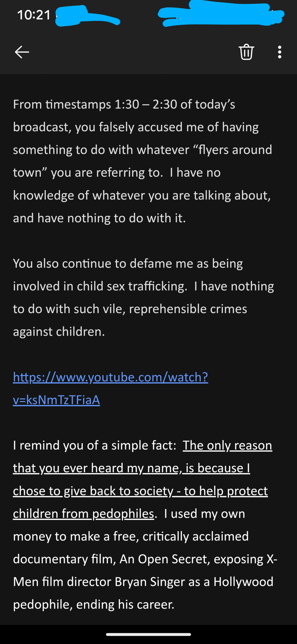Tap the line 'and have nothing to do with it.'
The width and height of the screenshot is (297, 644).
100,218
